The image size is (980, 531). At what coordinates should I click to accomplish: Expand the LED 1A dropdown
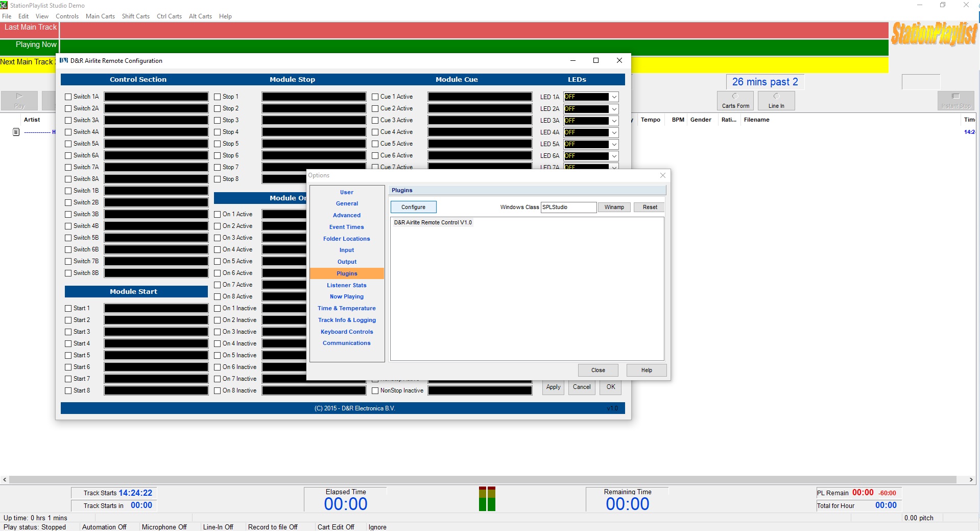614,97
